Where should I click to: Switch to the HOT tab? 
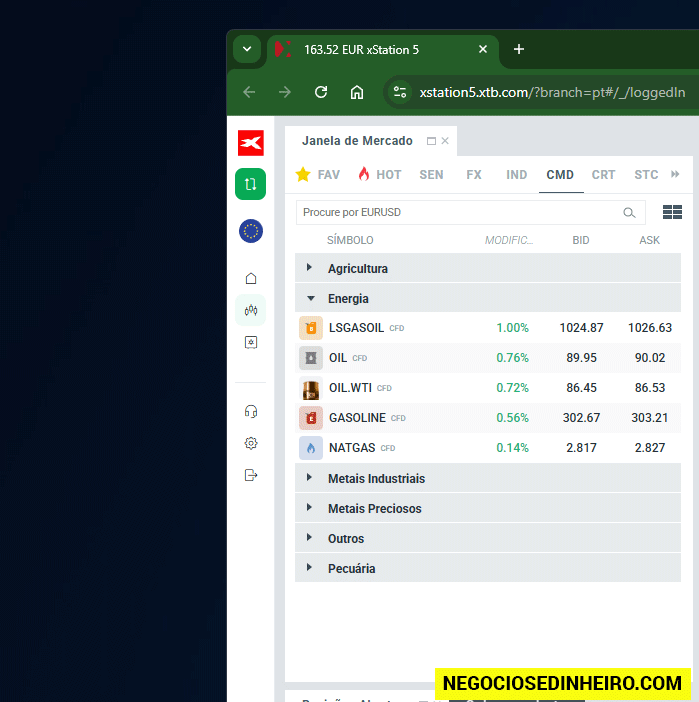pos(380,175)
